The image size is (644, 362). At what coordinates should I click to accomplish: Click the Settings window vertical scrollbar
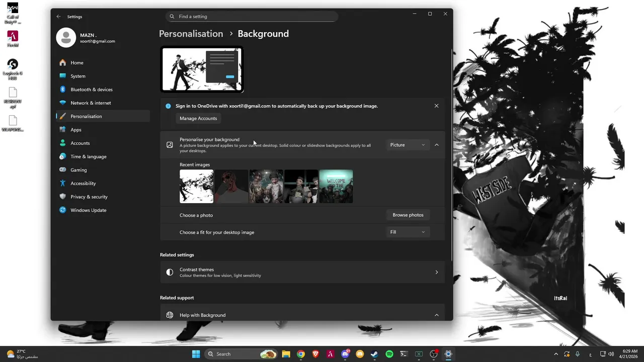click(x=451, y=156)
